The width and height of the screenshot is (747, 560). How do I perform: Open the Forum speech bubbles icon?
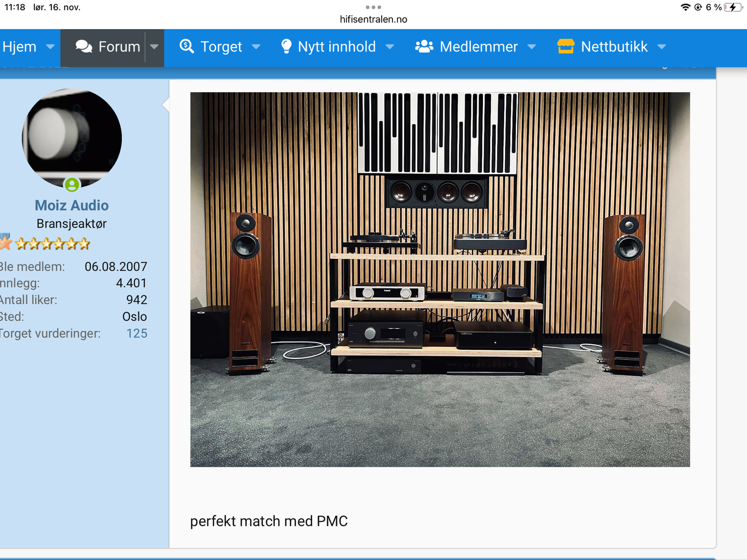click(x=84, y=47)
